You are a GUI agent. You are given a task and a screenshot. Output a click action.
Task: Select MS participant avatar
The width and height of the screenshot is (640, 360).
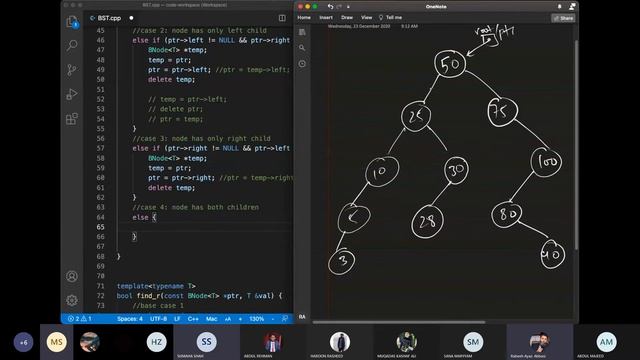(57, 342)
